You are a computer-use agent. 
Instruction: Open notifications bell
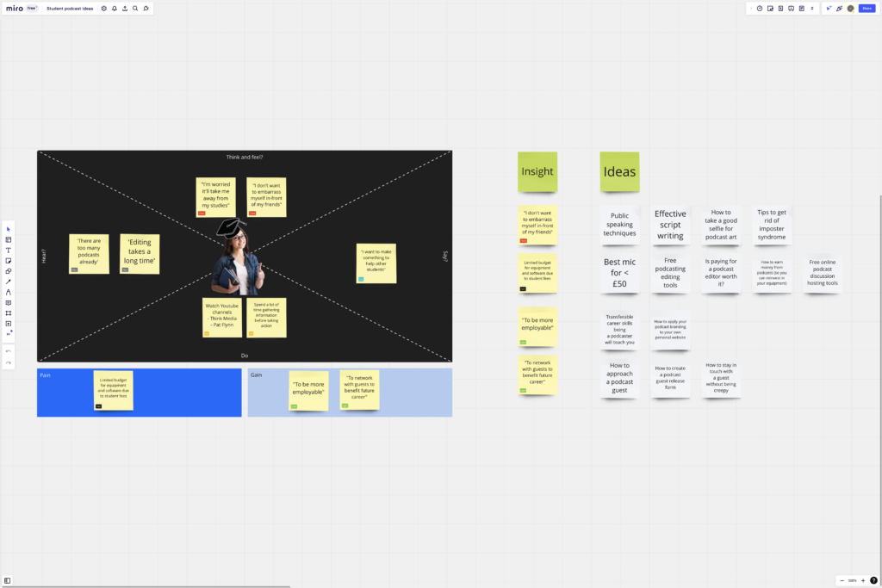(115, 9)
